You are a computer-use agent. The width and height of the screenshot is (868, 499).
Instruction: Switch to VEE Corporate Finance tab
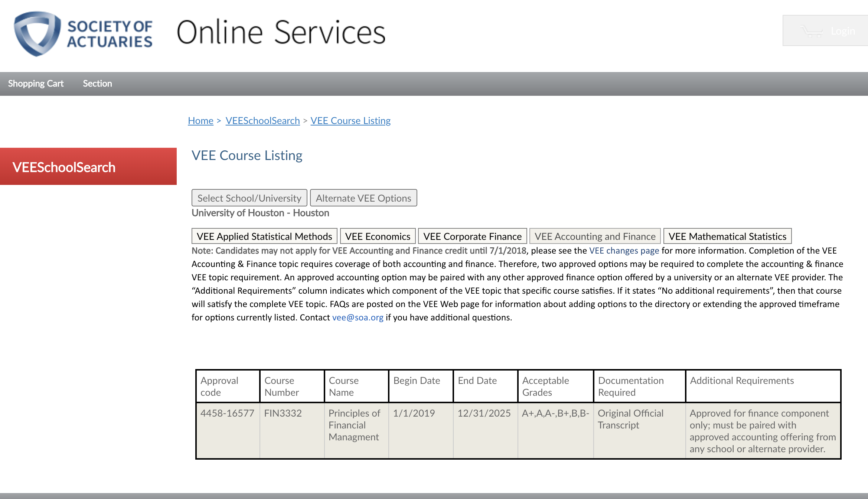472,236
